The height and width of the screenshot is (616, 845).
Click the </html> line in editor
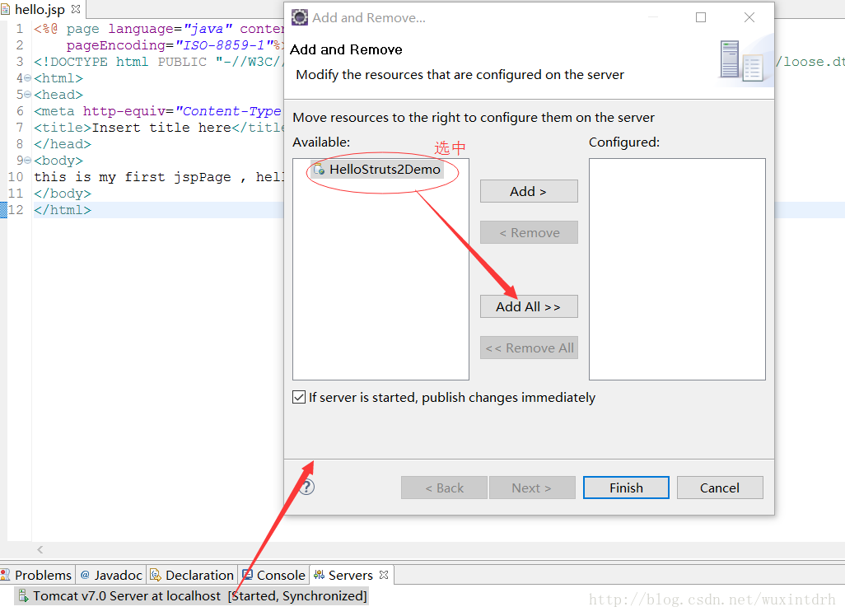[63, 210]
